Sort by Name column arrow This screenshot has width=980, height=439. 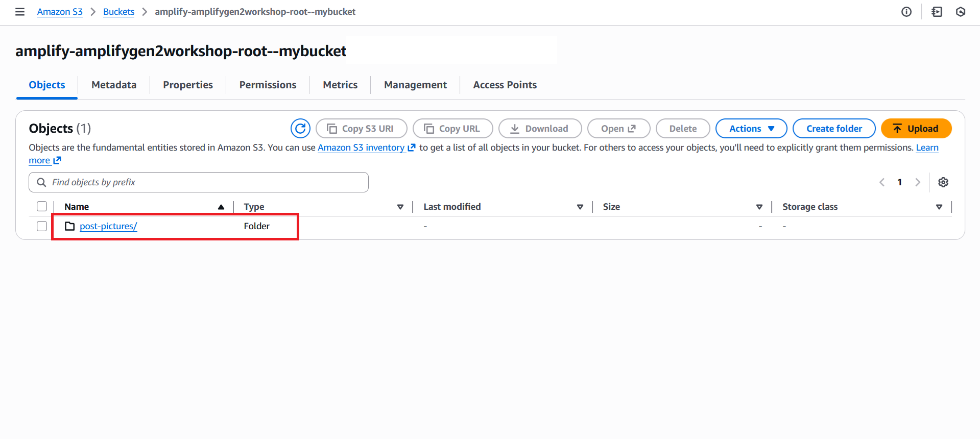click(x=221, y=207)
